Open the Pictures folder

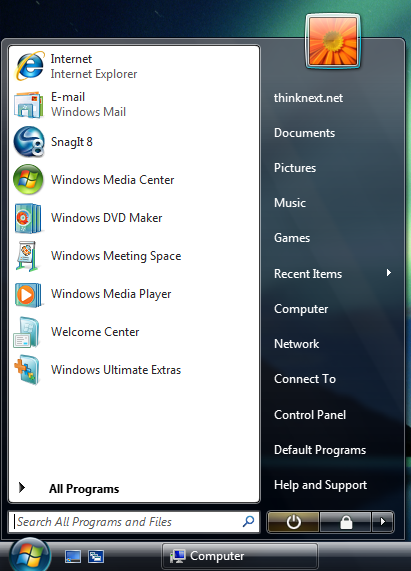[x=295, y=168]
